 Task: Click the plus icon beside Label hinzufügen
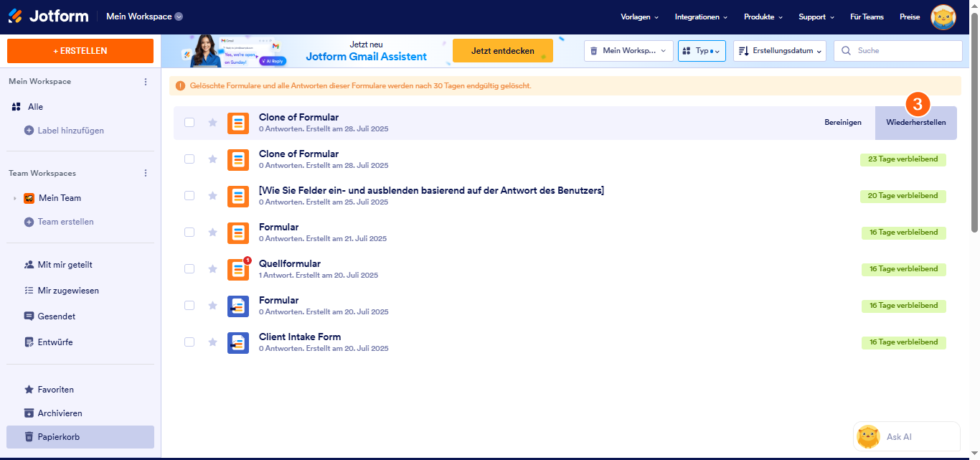[x=29, y=131]
